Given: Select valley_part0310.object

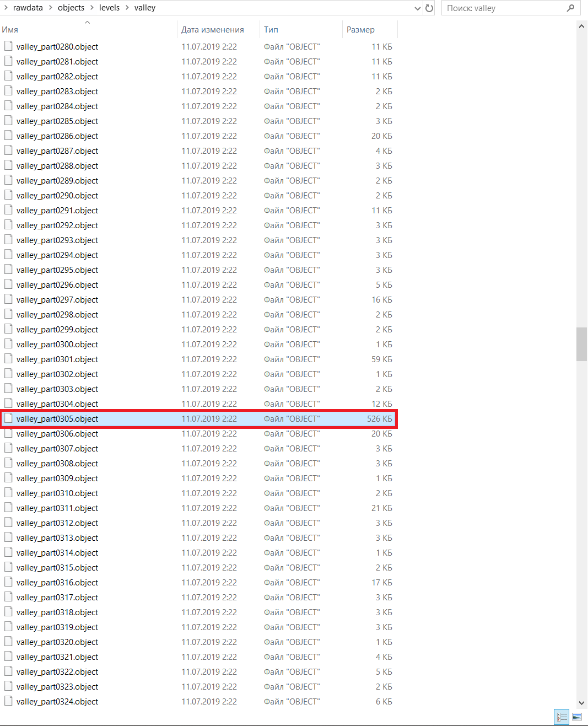Looking at the screenshot, I should (57, 493).
